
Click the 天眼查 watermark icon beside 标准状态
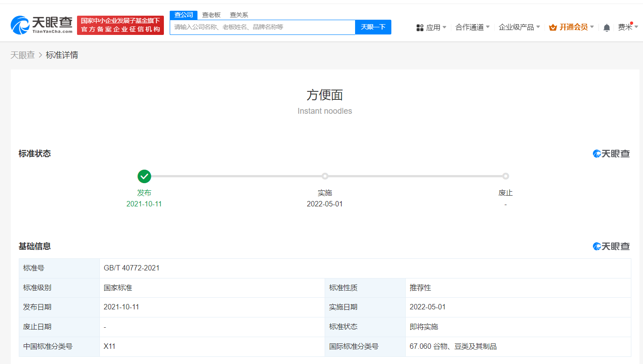coord(596,153)
